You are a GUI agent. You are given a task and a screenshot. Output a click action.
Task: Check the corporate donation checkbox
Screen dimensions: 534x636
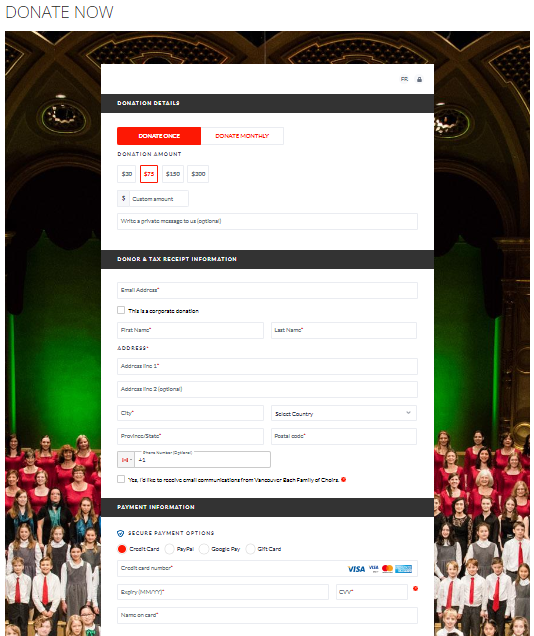coord(121,310)
